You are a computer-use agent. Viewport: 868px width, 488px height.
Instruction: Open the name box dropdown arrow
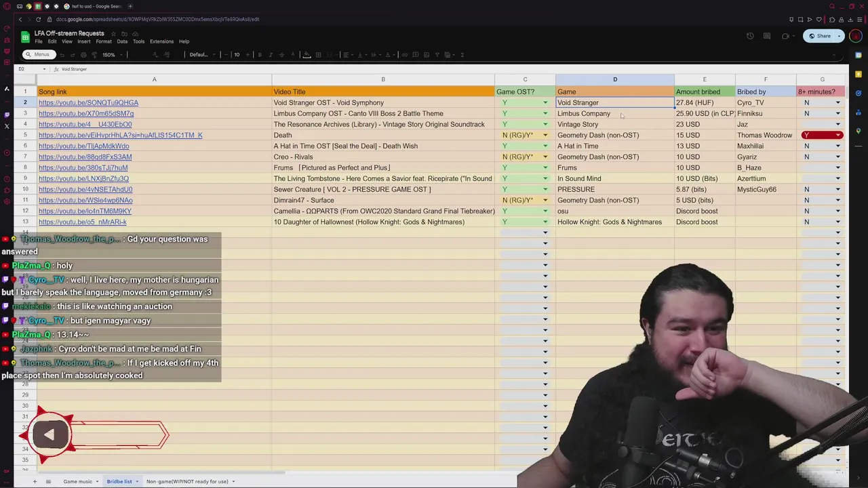coord(44,69)
